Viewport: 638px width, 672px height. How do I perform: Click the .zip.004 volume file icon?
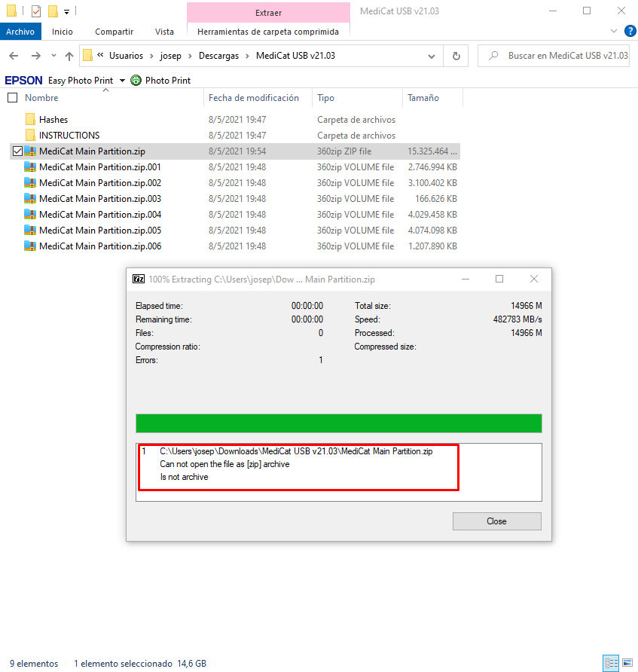30,214
